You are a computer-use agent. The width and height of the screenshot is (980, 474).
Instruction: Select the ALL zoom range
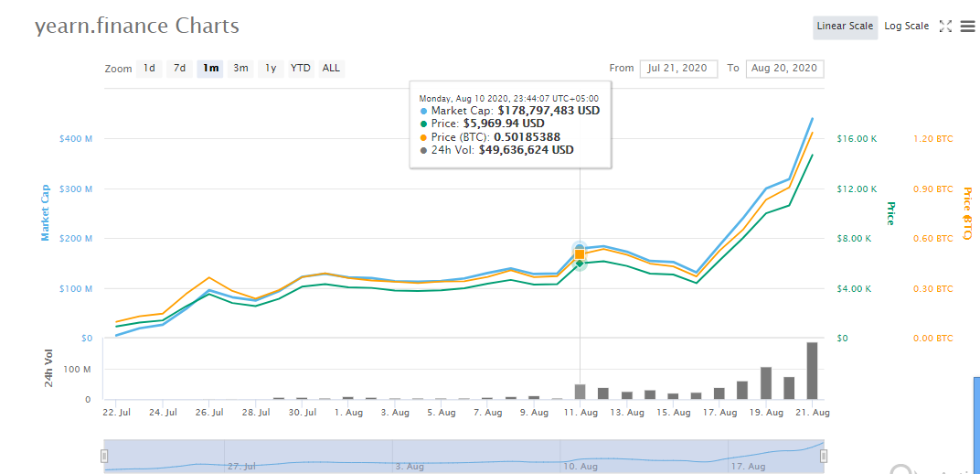(331, 68)
